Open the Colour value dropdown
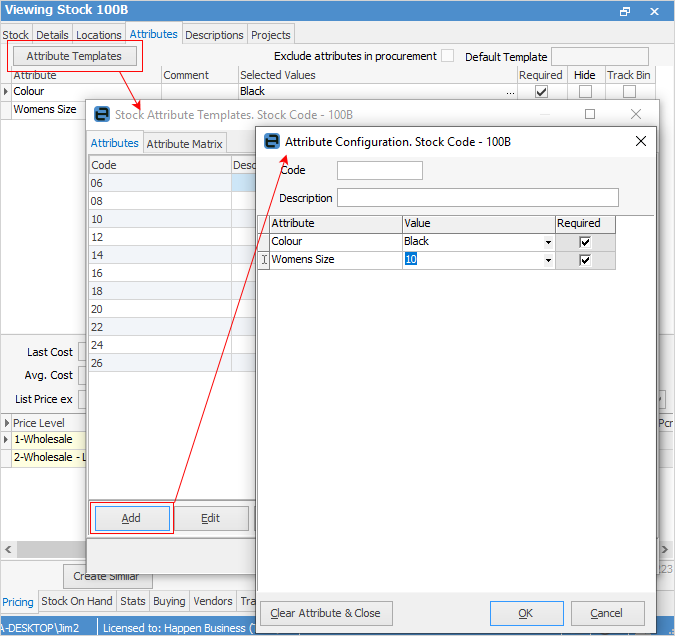This screenshot has width=675, height=636. pos(548,242)
